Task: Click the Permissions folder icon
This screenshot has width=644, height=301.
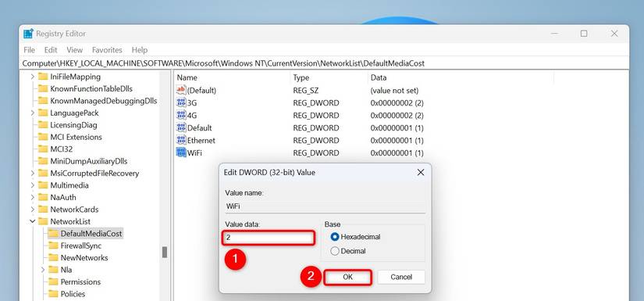Action: (53, 281)
